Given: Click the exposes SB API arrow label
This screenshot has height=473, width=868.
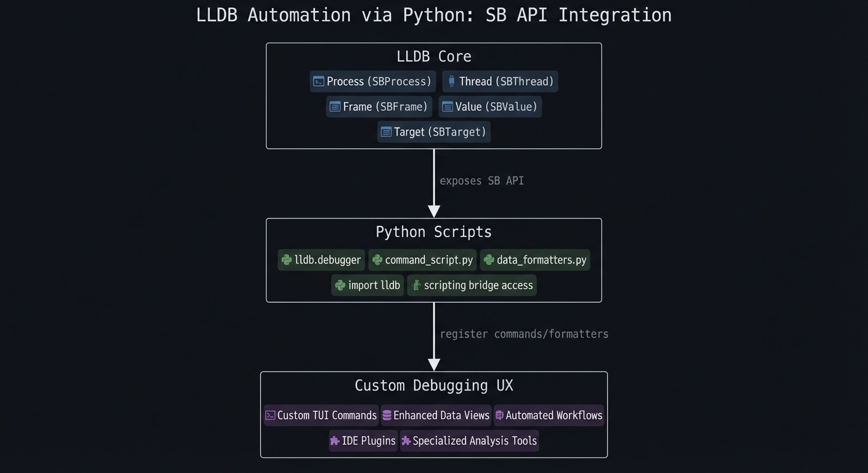Looking at the screenshot, I should pos(481,180).
